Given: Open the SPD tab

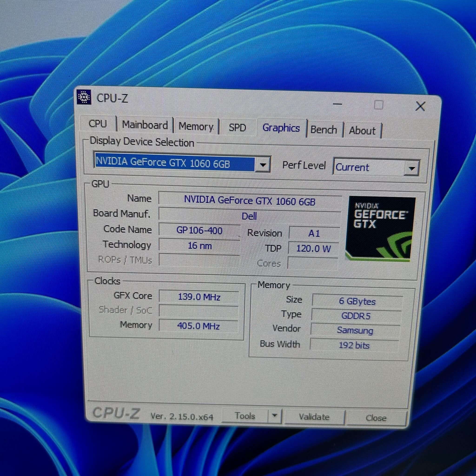Looking at the screenshot, I should [x=237, y=127].
